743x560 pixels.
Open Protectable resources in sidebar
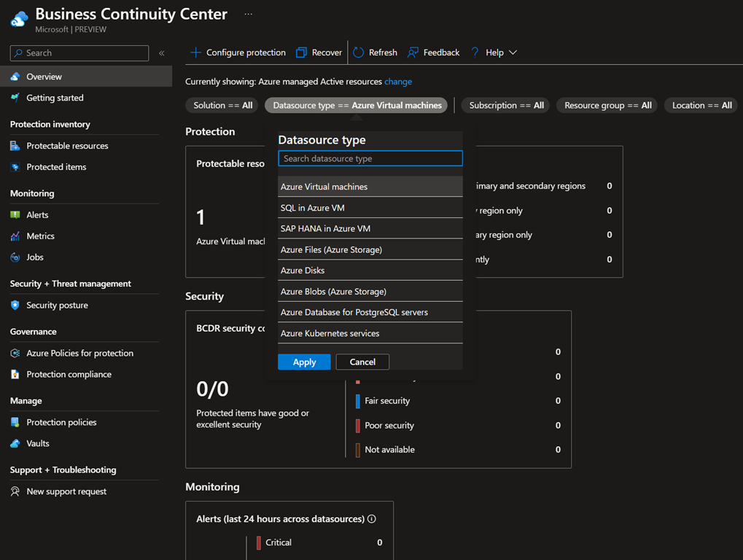click(x=67, y=146)
